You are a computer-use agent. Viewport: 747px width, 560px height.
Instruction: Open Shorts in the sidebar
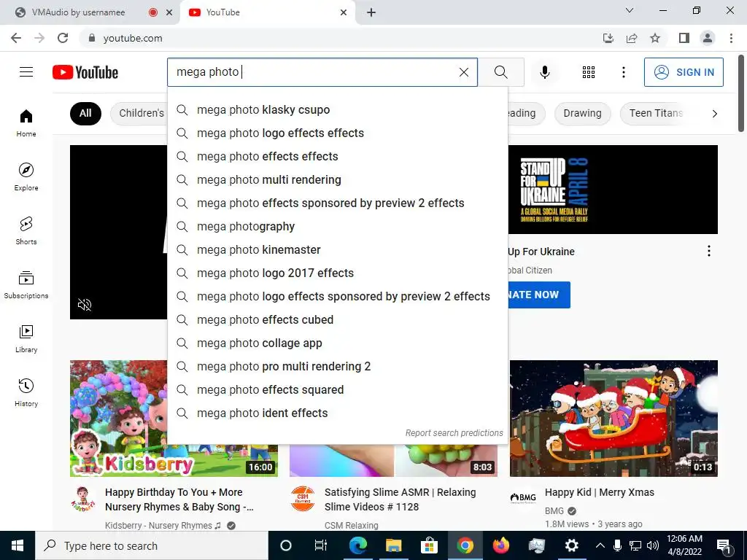coord(26,230)
